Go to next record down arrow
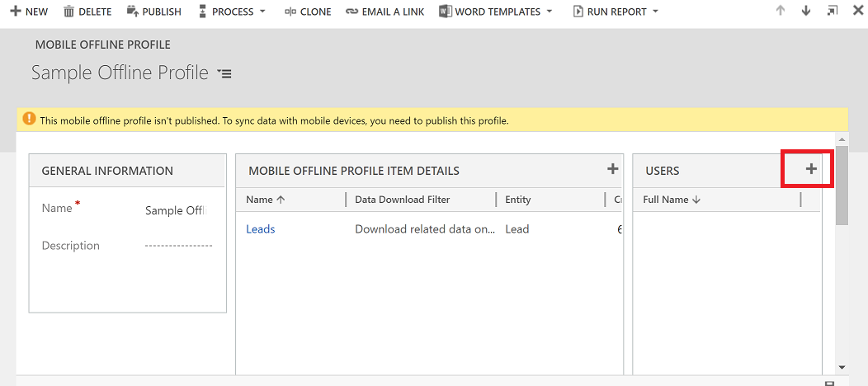 coord(806,12)
